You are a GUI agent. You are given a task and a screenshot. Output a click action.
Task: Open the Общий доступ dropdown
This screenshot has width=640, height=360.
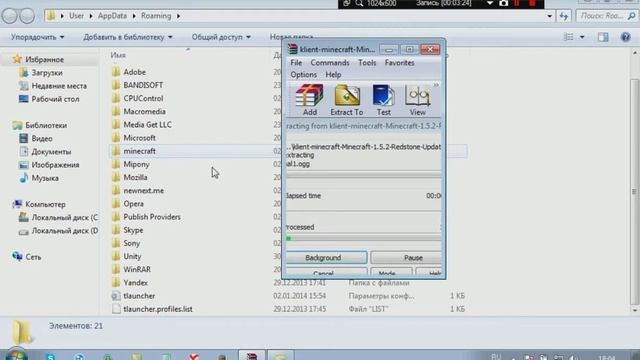pyautogui.click(x=221, y=37)
